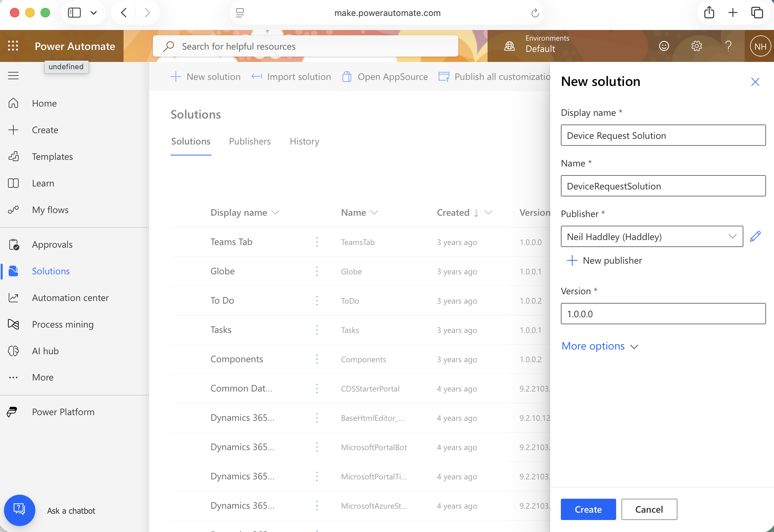Click the Templates icon in sidebar
Image resolution: width=774 pixels, height=532 pixels.
pos(13,157)
